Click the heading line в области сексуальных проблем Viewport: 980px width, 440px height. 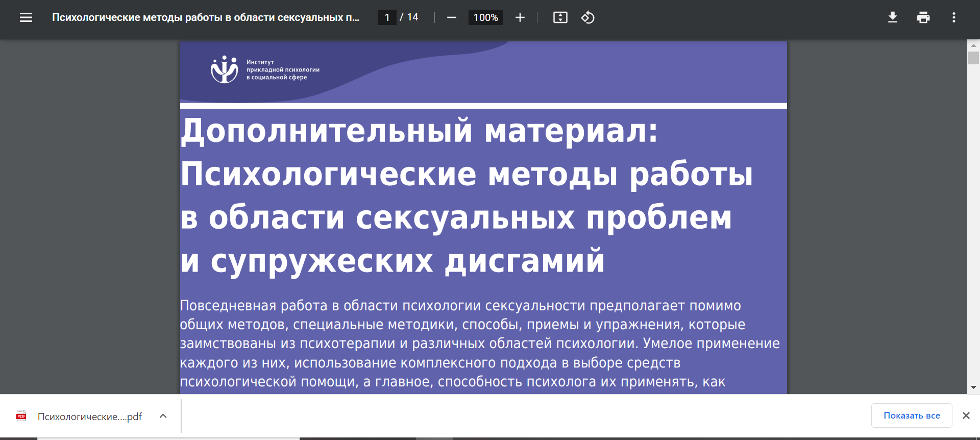pyautogui.click(x=456, y=218)
